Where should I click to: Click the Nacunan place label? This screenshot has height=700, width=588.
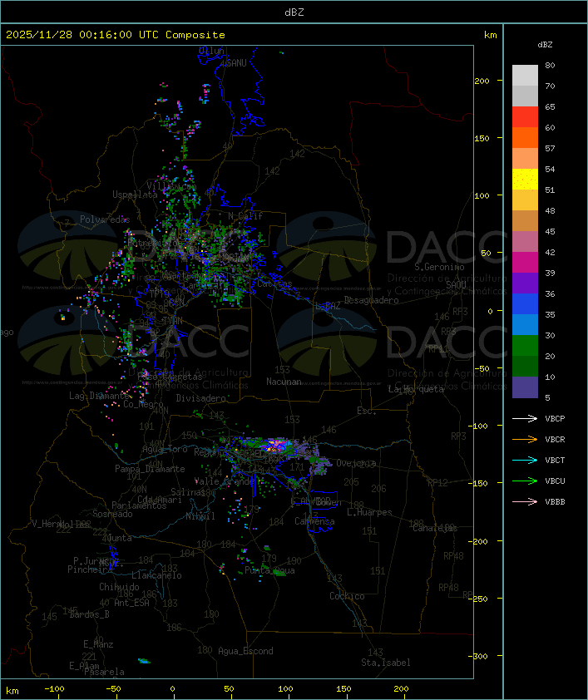tap(284, 382)
